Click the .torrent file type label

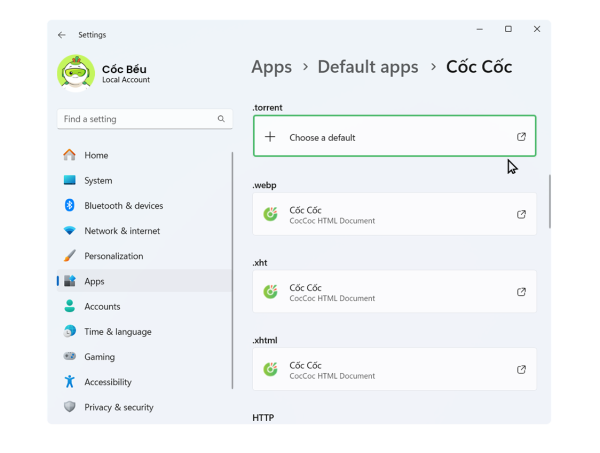(x=267, y=108)
